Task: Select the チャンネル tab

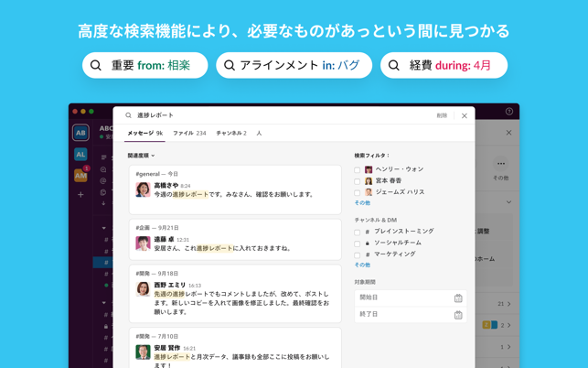Action: [x=231, y=134]
